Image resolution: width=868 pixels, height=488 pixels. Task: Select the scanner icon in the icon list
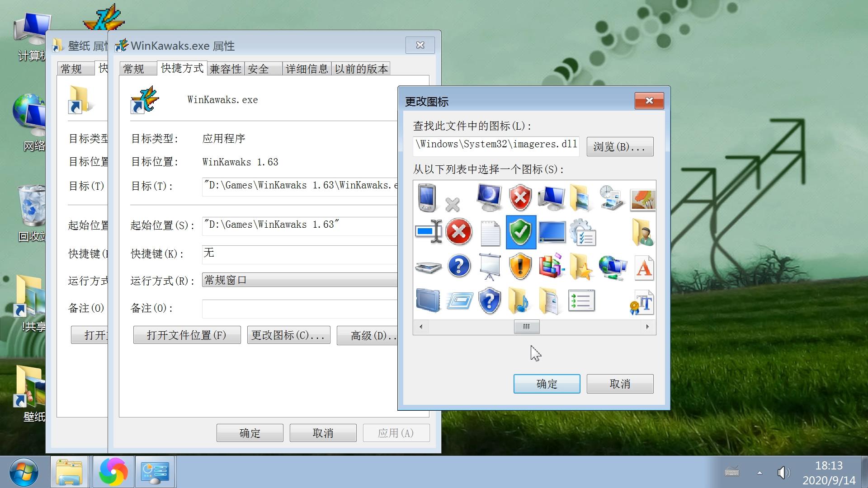coord(428,267)
